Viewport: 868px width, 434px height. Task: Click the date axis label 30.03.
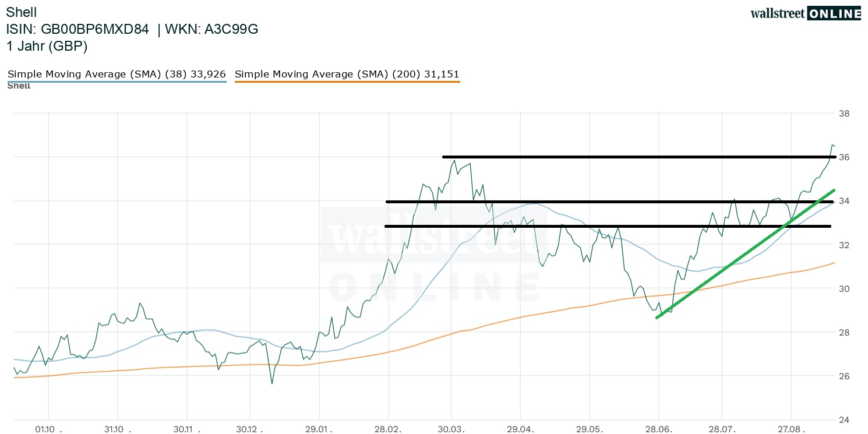(x=452, y=429)
